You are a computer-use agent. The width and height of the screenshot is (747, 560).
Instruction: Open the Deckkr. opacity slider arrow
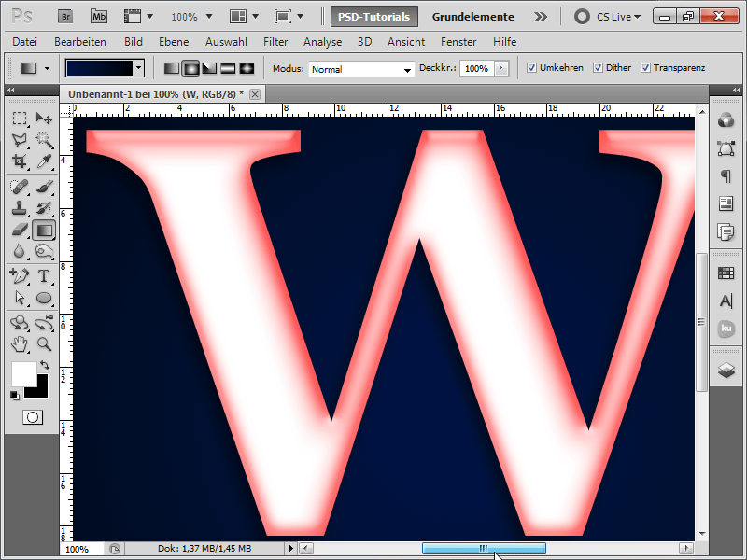tap(500, 68)
